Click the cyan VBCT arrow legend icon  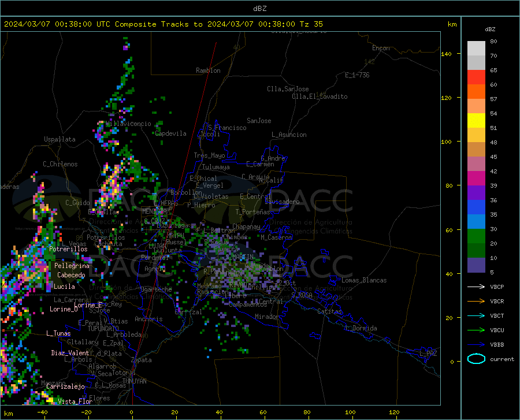[476, 315]
